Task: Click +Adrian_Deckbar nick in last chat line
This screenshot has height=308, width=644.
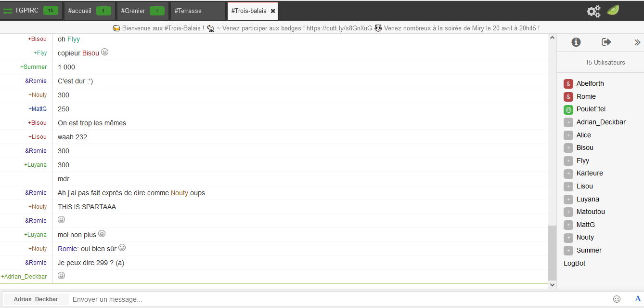Action: (24, 277)
